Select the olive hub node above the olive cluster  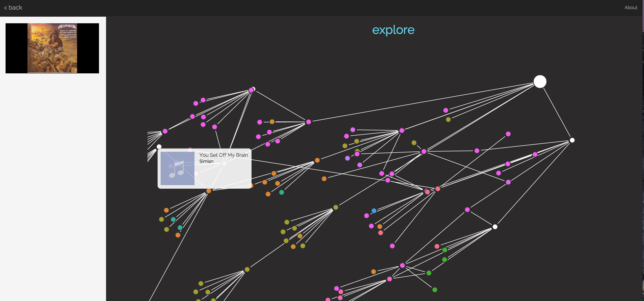coord(336,207)
